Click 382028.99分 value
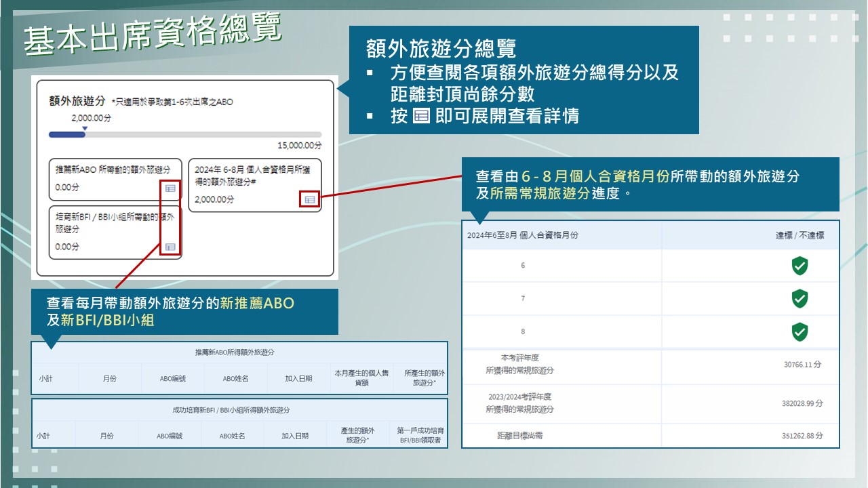Viewport: 868px width, 488px height. 802,403
